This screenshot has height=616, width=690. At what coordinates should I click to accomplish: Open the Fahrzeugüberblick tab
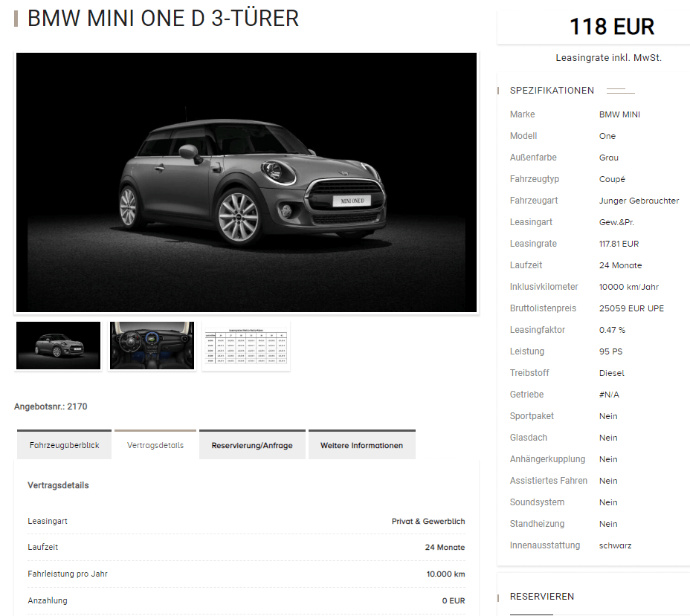coord(64,444)
